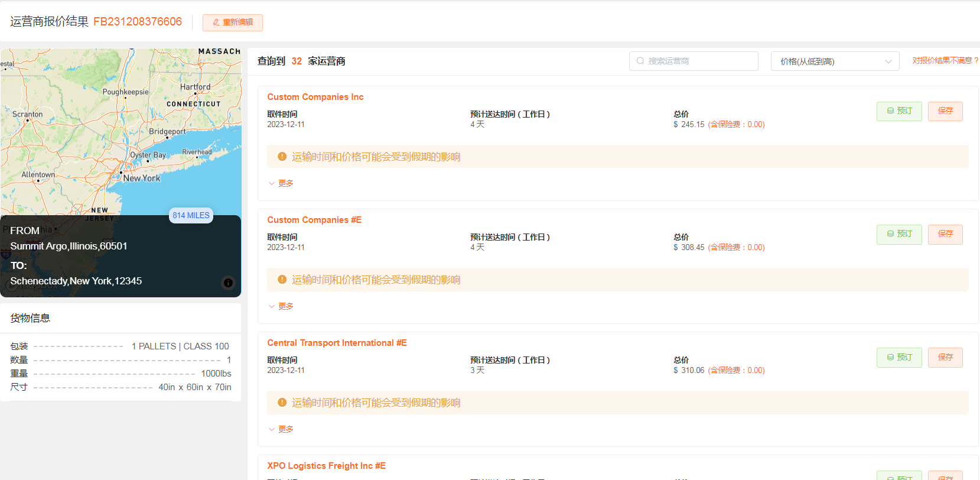This screenshot has width=980, height=480.
Task: Open the price sort order dropdown
Action: click(x=835, y=61)
